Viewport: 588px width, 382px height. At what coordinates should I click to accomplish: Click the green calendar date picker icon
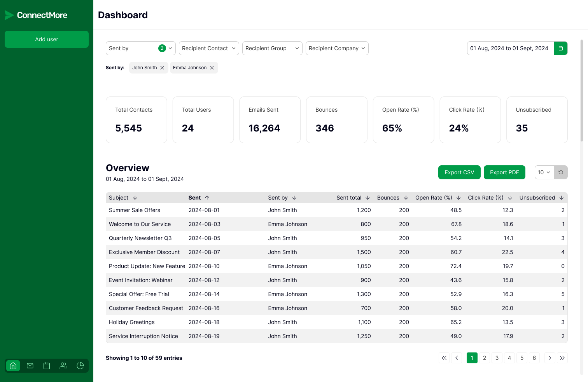click(x=560, y=48)
